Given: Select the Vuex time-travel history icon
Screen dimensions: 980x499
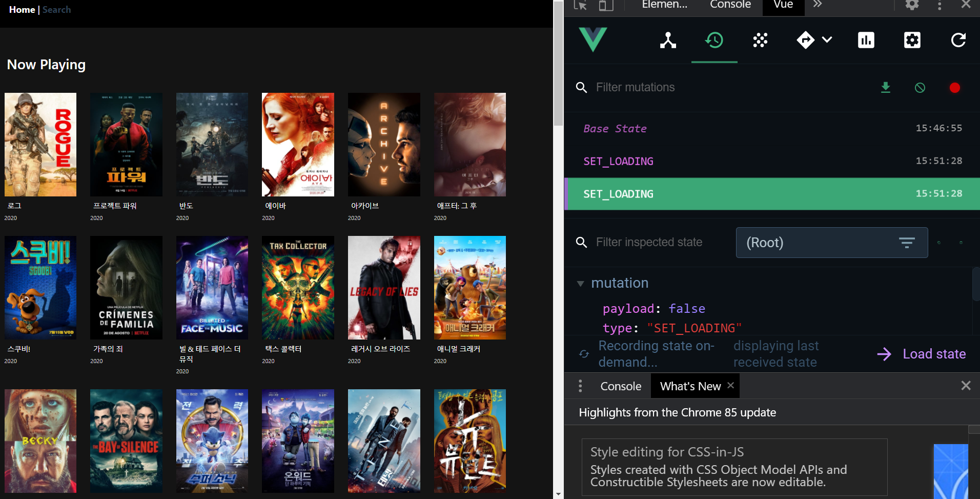Looking at the screenshot, I should (x=714, y=40).
